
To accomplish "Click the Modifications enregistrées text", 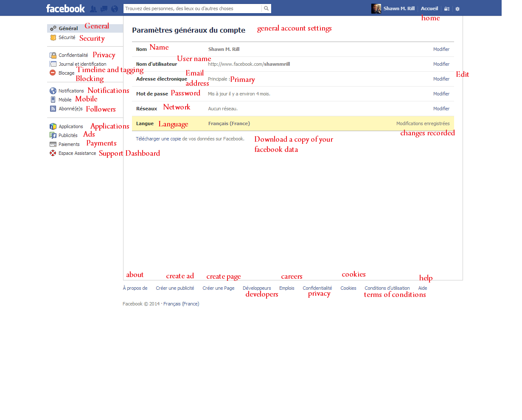I will click(x=423, y=123).
